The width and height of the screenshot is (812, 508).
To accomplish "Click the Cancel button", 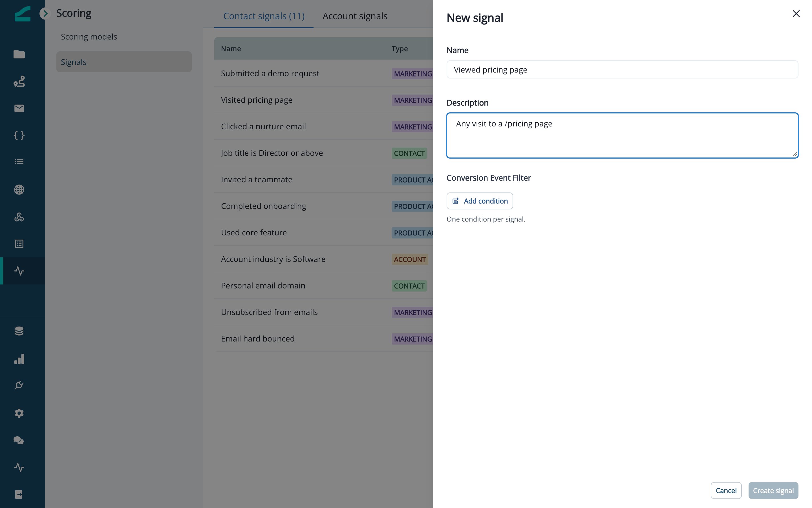I will point(726,491).
